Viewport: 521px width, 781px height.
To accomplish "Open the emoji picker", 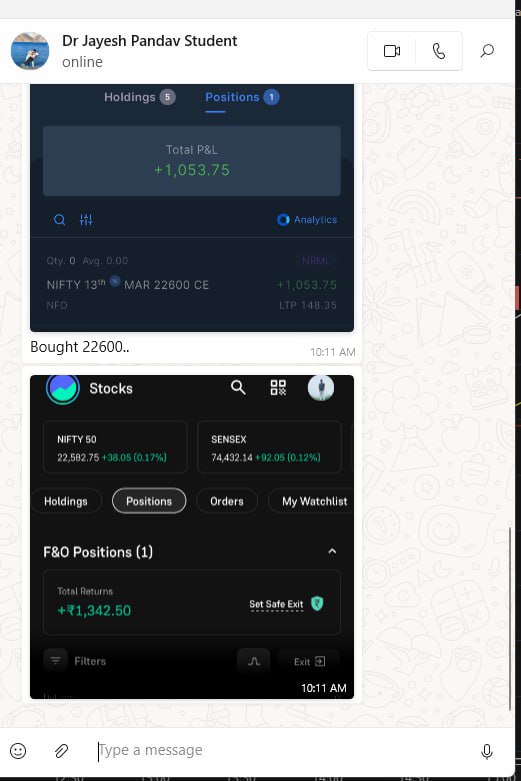I will (18, 751).
